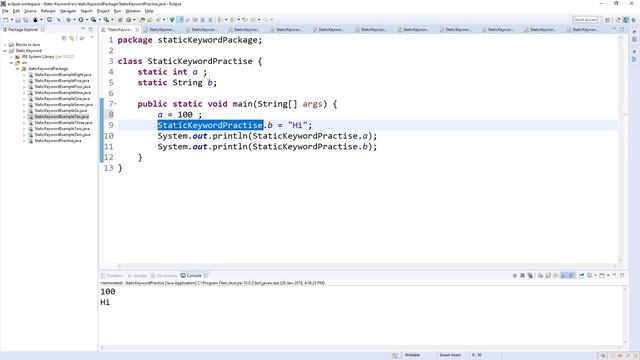This screenshot has width=640, height=360.
Task: Select StaticKeywordExampleThree.java in tree
Action: click(63, 122)
